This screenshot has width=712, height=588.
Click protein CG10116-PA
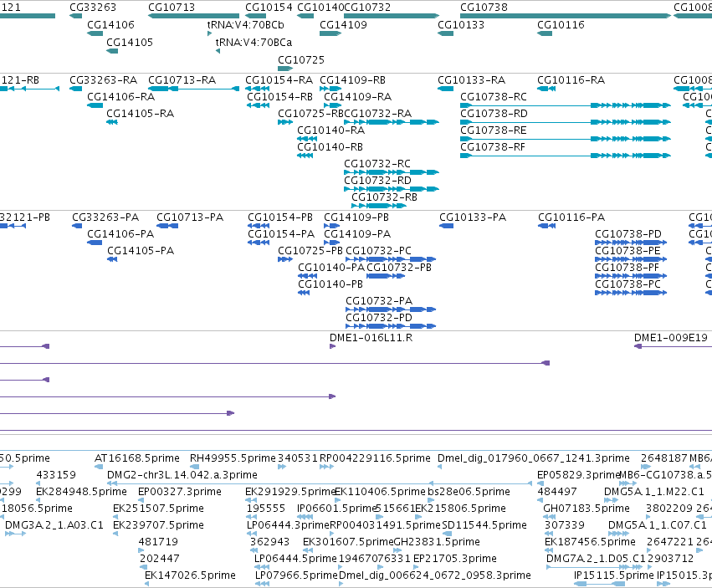coord(571,217)
